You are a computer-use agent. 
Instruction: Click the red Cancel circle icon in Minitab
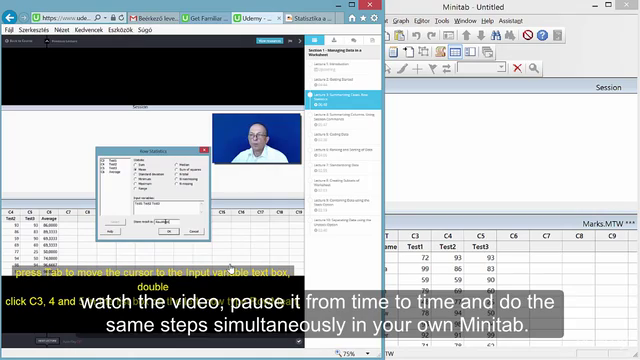[528, 36]
